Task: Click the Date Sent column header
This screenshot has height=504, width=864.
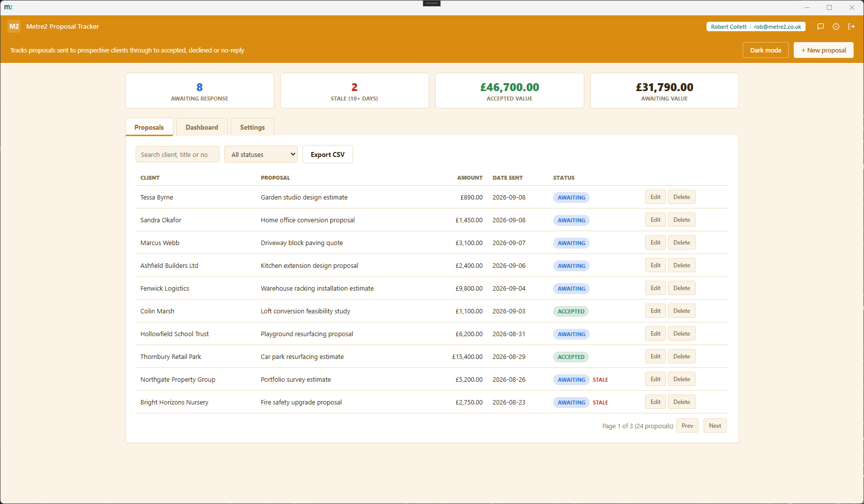Action: click(508, 178)
